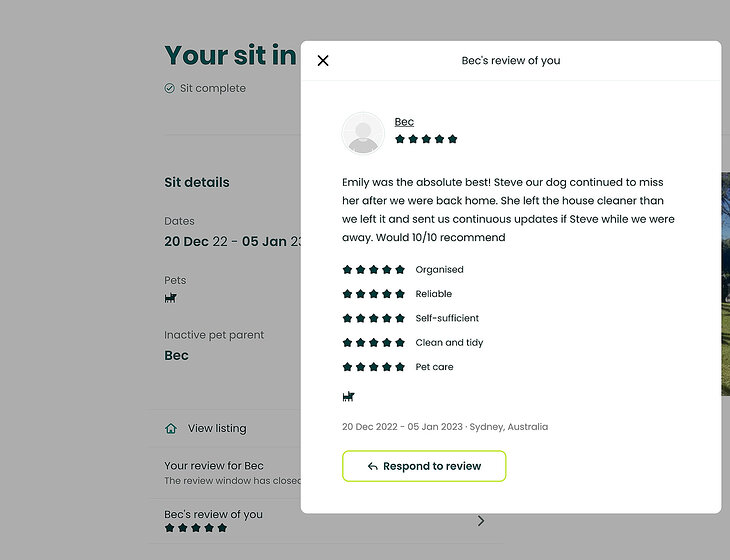Open Bec's profile name link
The width and height of the screenshot is (730, 560).
point(404,122)
